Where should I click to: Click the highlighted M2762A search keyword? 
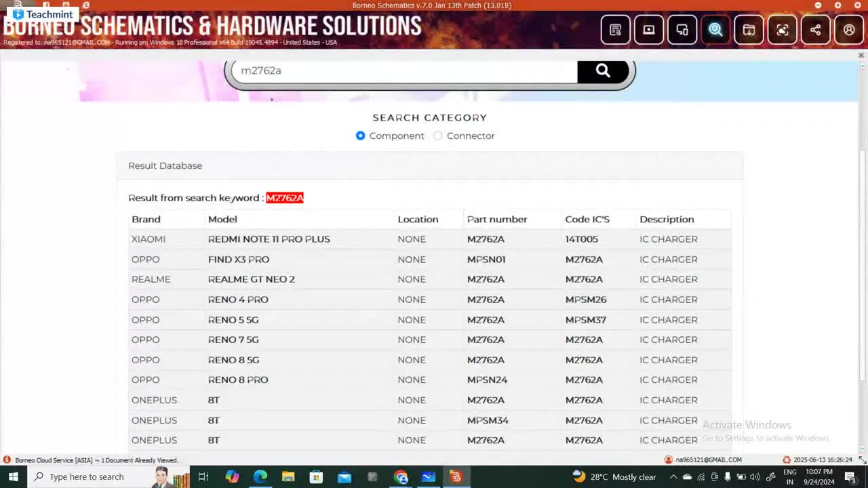(285, 198)
